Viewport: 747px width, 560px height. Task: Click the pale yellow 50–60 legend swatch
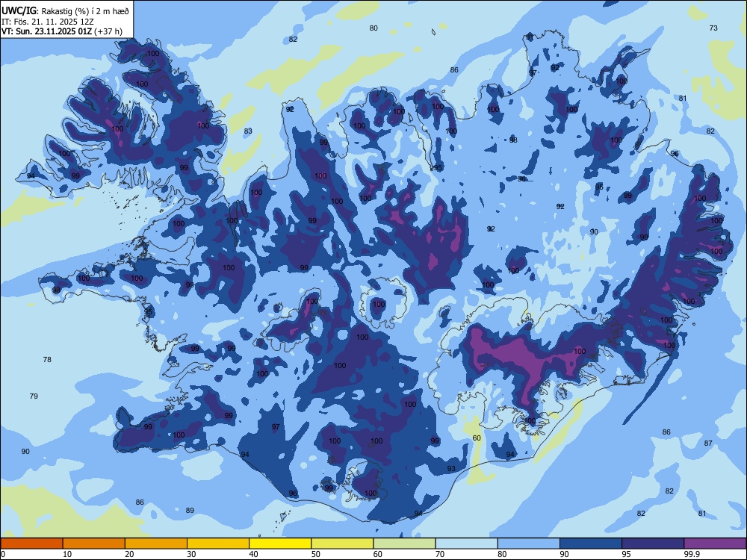point(342,544)
